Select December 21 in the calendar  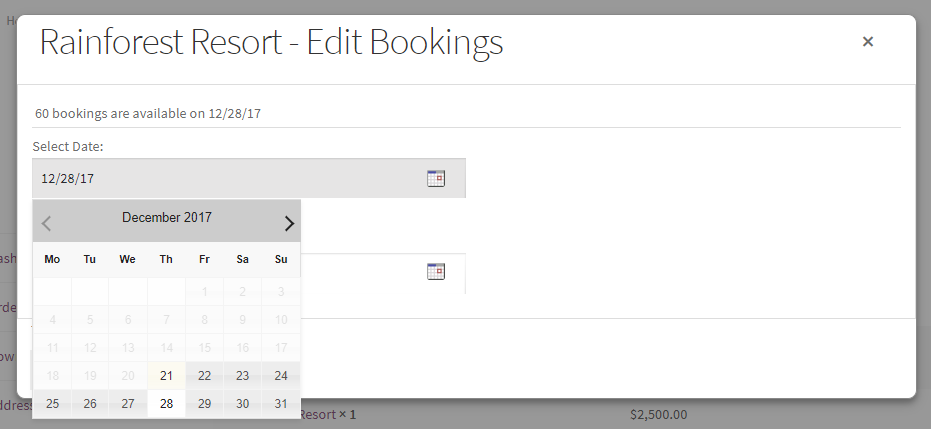tap(166, 376)
